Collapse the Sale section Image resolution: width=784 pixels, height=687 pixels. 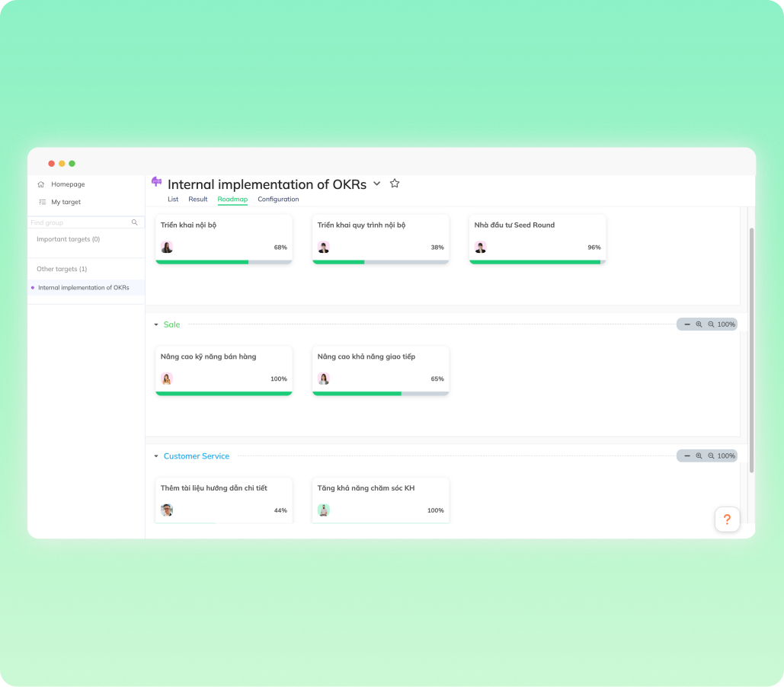[x=156, y=324]
